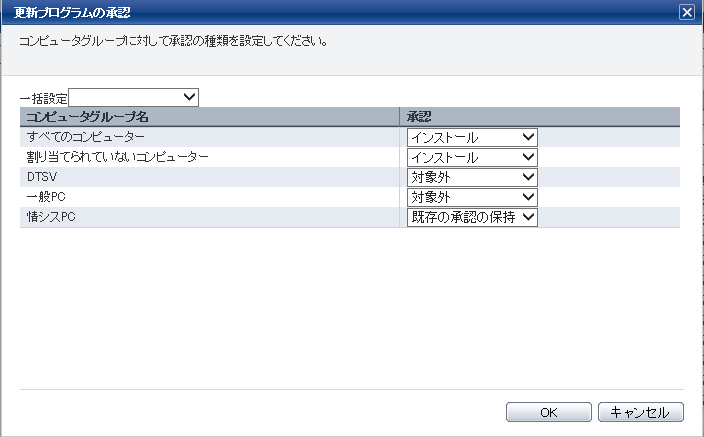
Task: Select the 割り当てられていないコンピューター group name
Action: coord(118,157)
